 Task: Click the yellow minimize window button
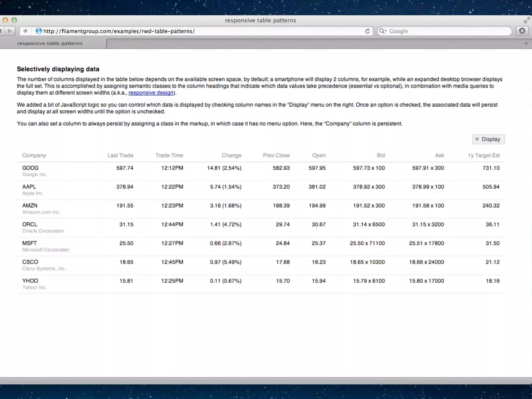coord(5,20)
